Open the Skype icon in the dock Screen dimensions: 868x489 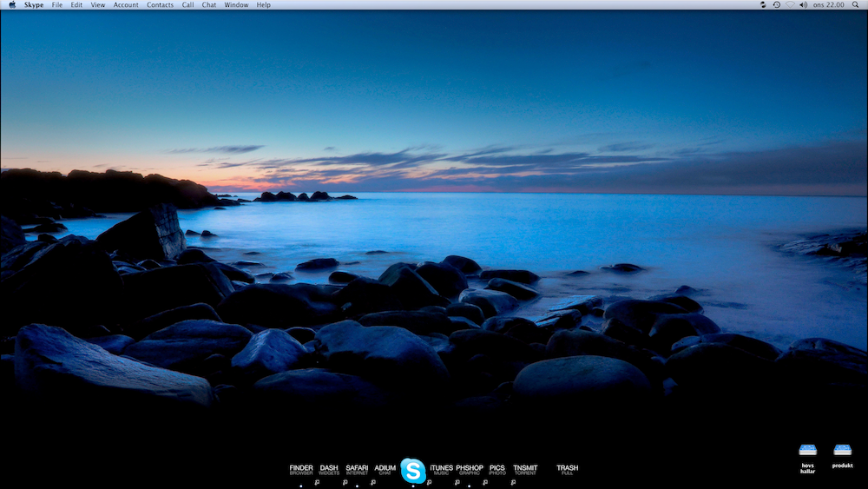pyautogui.click(x=413, y=471)
